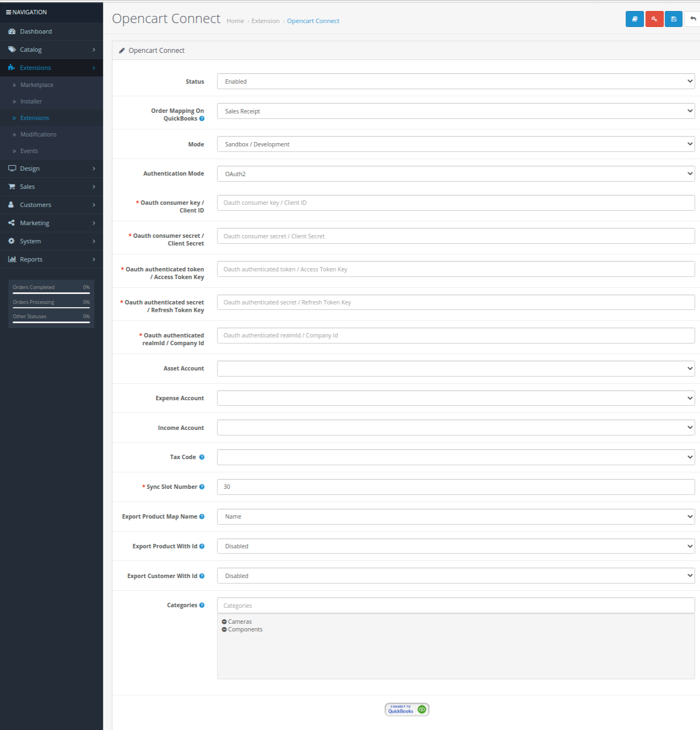Click the help icon next to Export Product With Id
The height and width of the screenshot is (730, 700).
pyautogui.click(x=202, y=546)
